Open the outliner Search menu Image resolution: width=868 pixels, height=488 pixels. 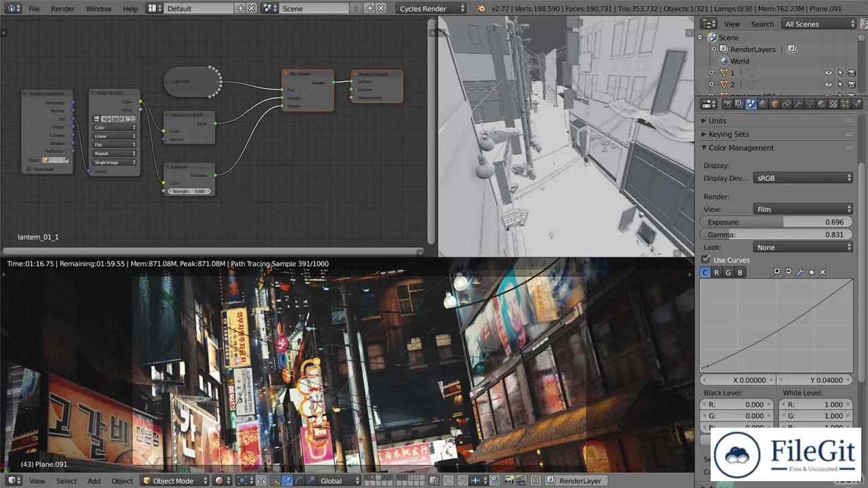(762, 24)
